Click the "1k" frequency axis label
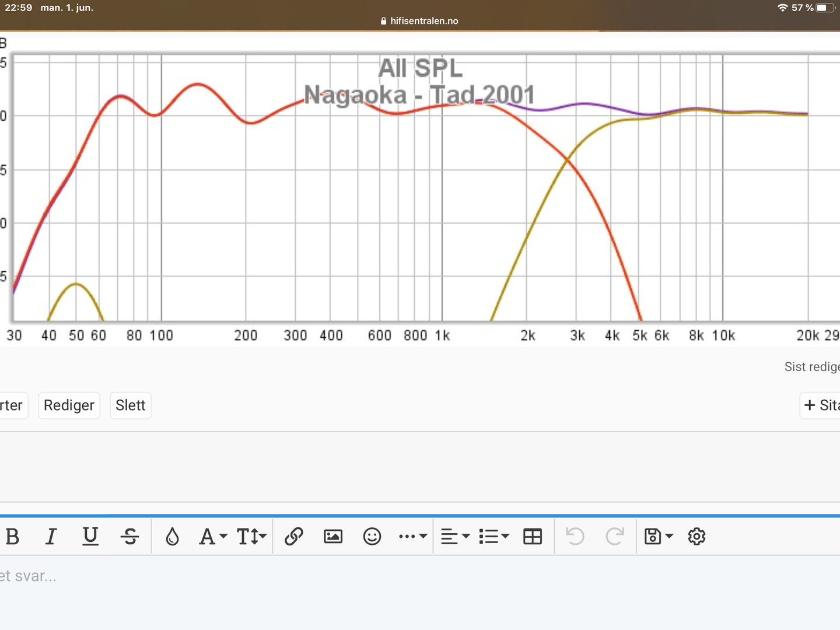840x630 pixels. pos(443,335)
